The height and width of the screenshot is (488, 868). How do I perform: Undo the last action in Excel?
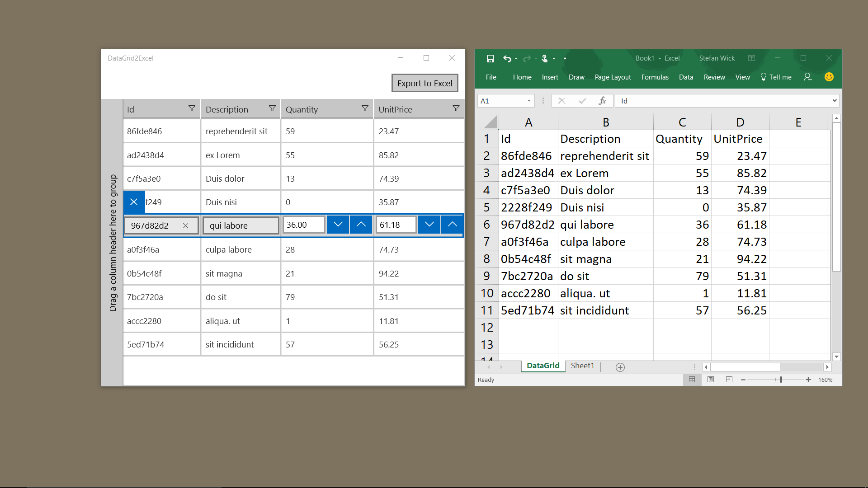pyautogui.click(x=507, y=59)
